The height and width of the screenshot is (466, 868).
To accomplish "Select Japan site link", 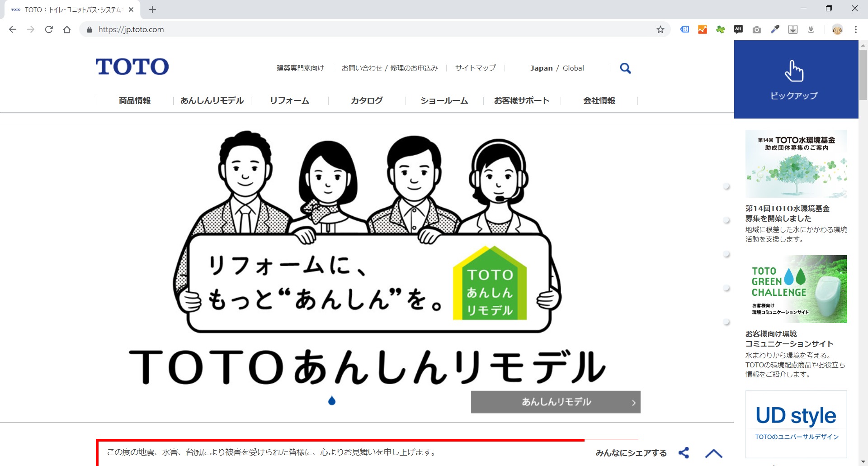I will 541,68.
